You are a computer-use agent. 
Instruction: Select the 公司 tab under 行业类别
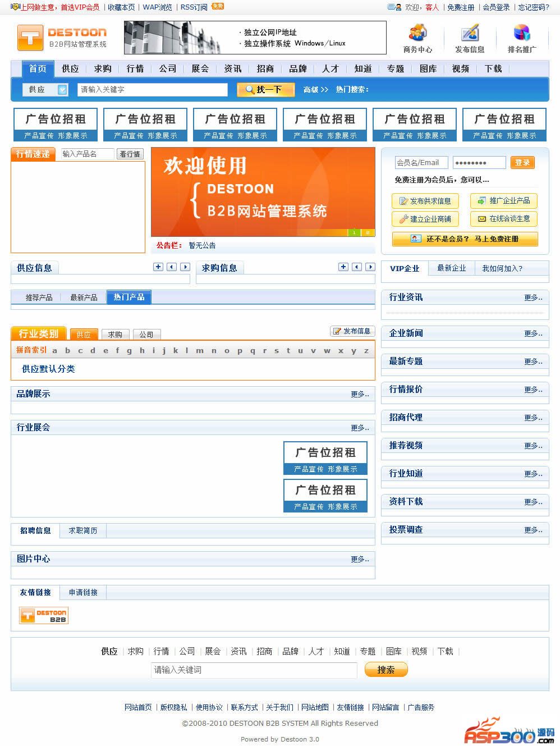pos(146,335)
